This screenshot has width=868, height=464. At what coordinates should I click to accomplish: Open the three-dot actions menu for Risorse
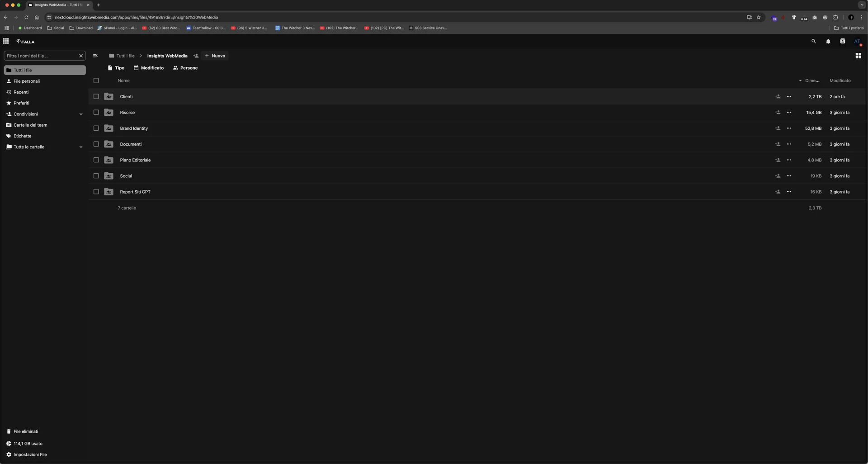click(788, 112)
